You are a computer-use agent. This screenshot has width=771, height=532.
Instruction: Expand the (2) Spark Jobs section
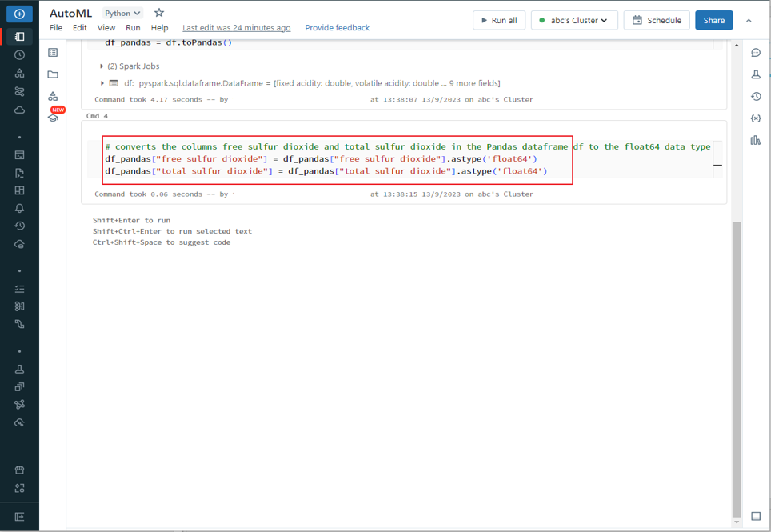[102, 66]
